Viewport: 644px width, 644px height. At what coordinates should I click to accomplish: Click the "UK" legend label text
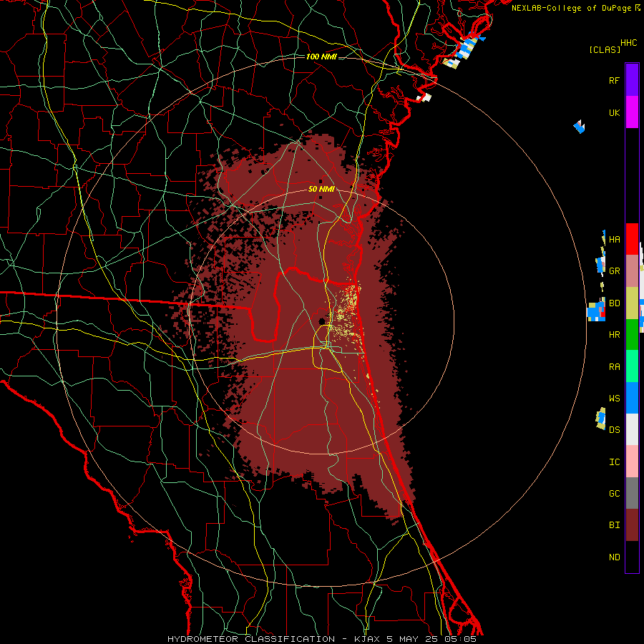pos(614,112)
